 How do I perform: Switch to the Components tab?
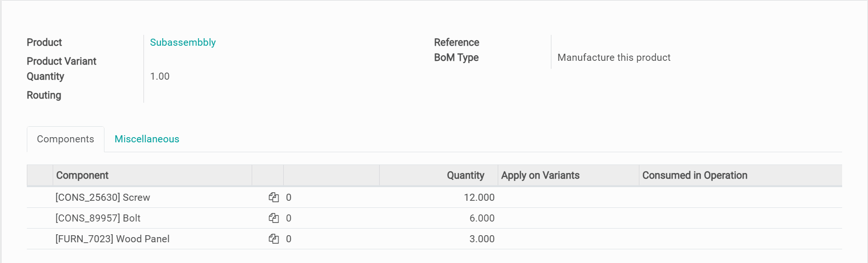(x=65, y=139)
